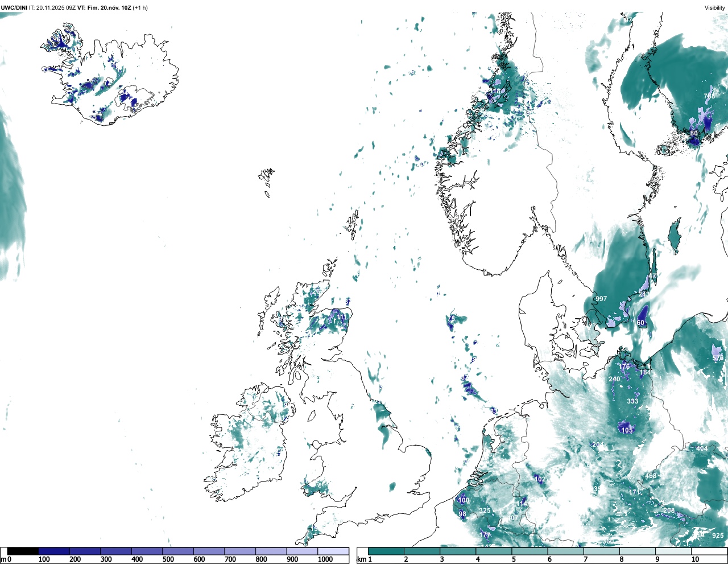Click the 7–8 km legend swatch
The width and height of the screenshot is (728, 564).
pos(601,551)
